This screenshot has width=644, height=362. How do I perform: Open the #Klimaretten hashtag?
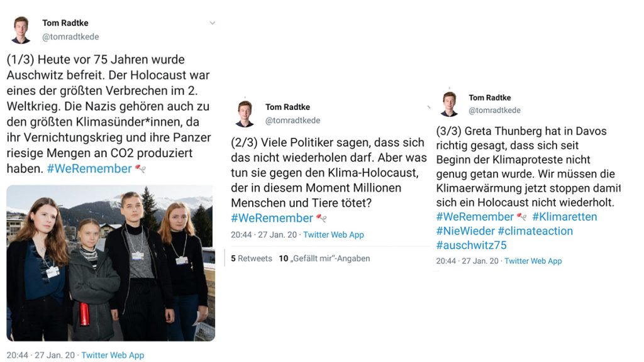[564, 217]
